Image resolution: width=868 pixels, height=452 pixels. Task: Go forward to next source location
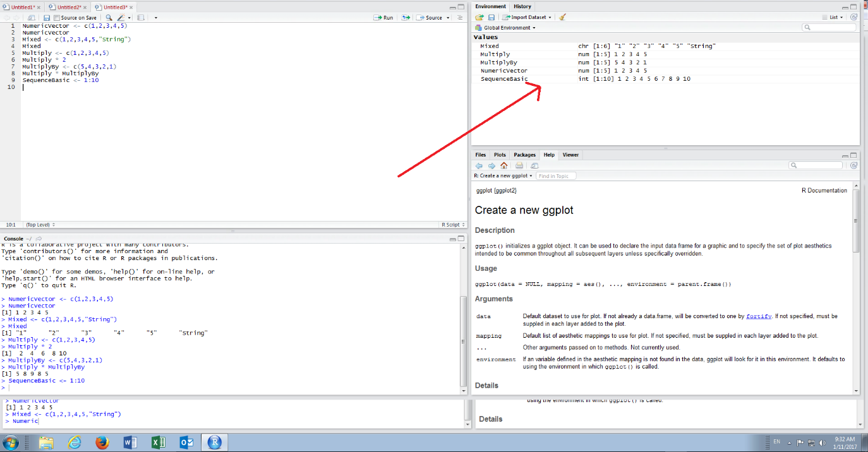click(x=16, y=18)
